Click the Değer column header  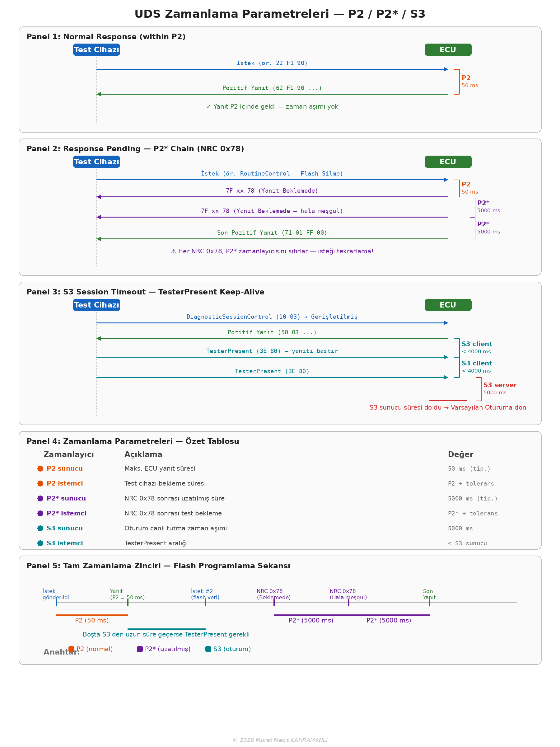point(460,454)
